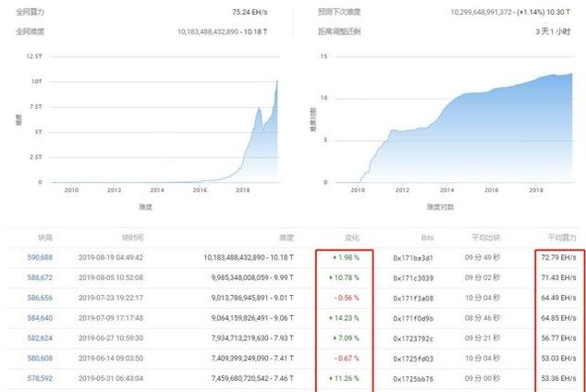The width and height of the screenshot is (586, 392).
Task: Click the +7.09 % change value
Action: pyautogui.click(x=346, y=338)
